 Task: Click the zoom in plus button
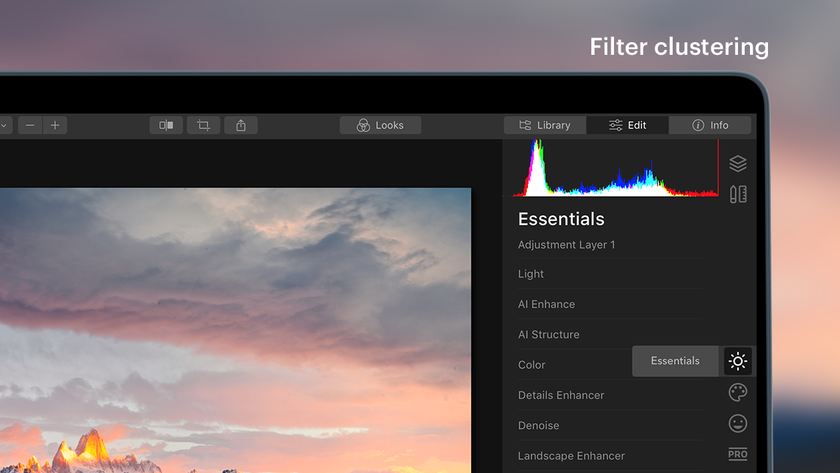[55, 125]
